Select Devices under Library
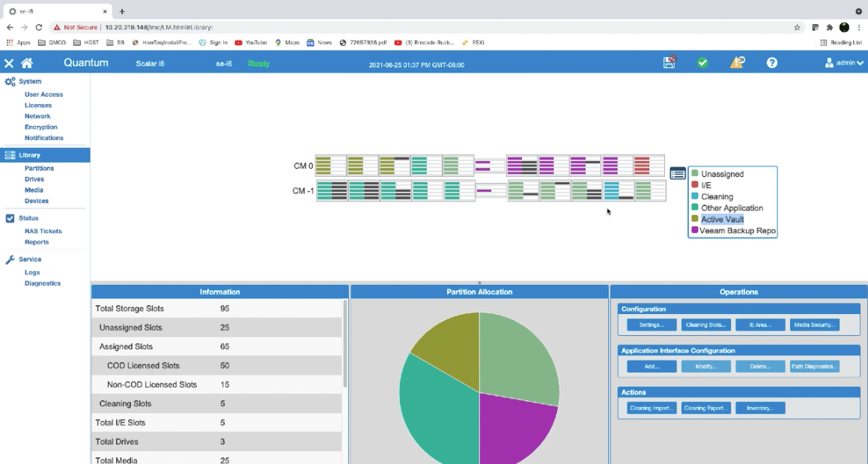This screenshot has height=464, width=868. pyautogui.click(x=37, y=201)
